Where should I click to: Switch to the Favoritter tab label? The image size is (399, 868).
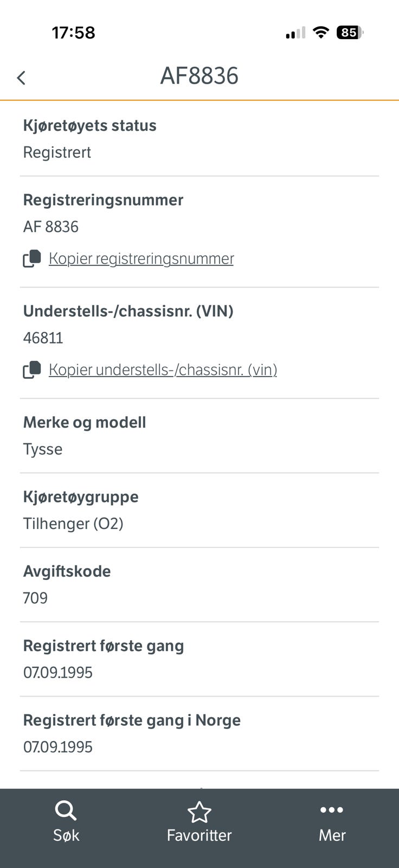pos(199,835)
